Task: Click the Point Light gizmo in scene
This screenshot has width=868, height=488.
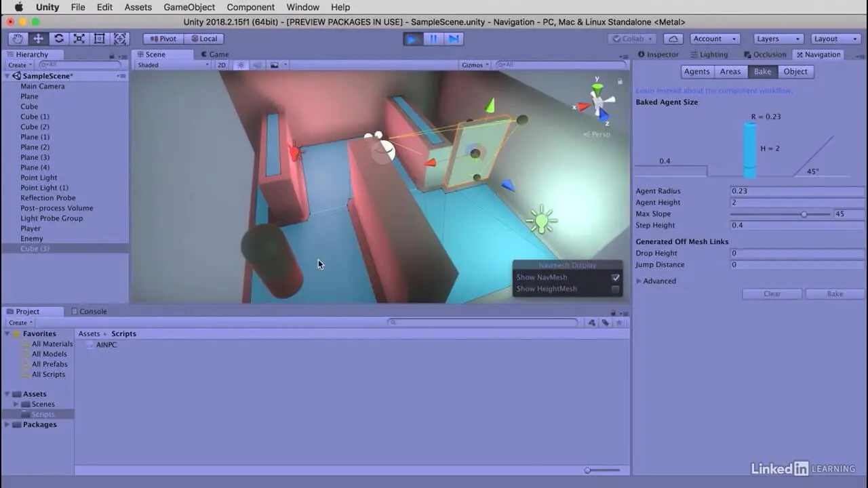Action: pyautogui.click(x=540, y=219)
